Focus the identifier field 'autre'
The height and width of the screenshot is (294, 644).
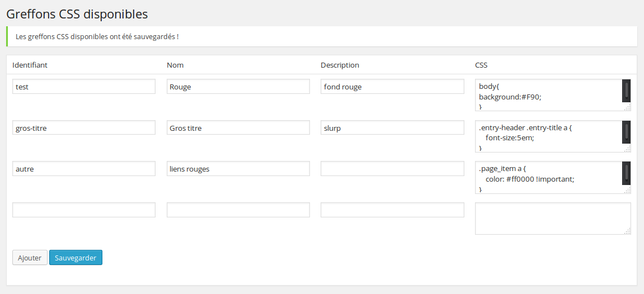coord(84,169)
